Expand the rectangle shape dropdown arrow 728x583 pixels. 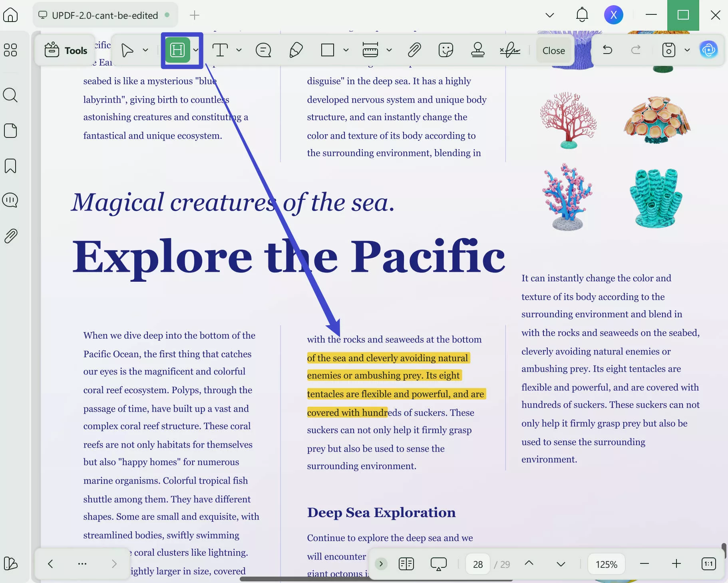pyautogui.click(x=346, y=50)
